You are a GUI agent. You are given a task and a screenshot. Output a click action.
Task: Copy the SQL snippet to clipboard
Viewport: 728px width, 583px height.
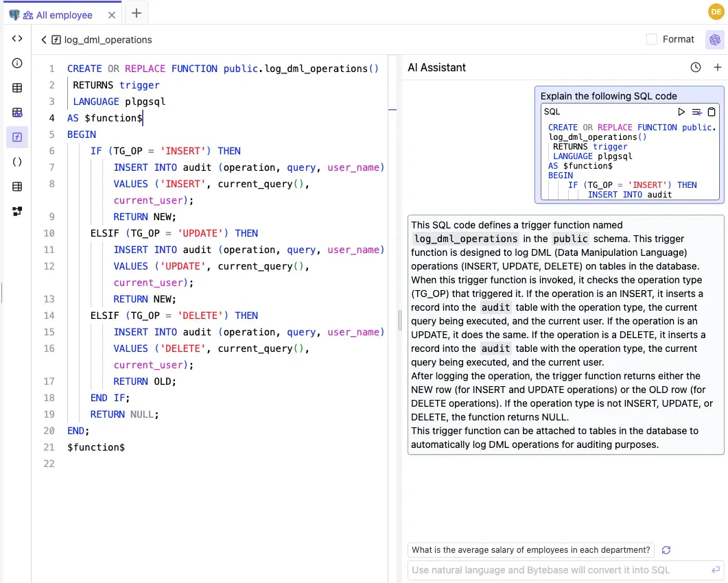click(712, 111)
